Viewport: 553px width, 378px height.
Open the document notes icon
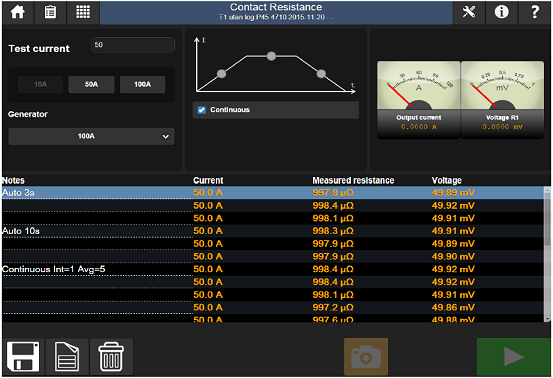[67, 356]
